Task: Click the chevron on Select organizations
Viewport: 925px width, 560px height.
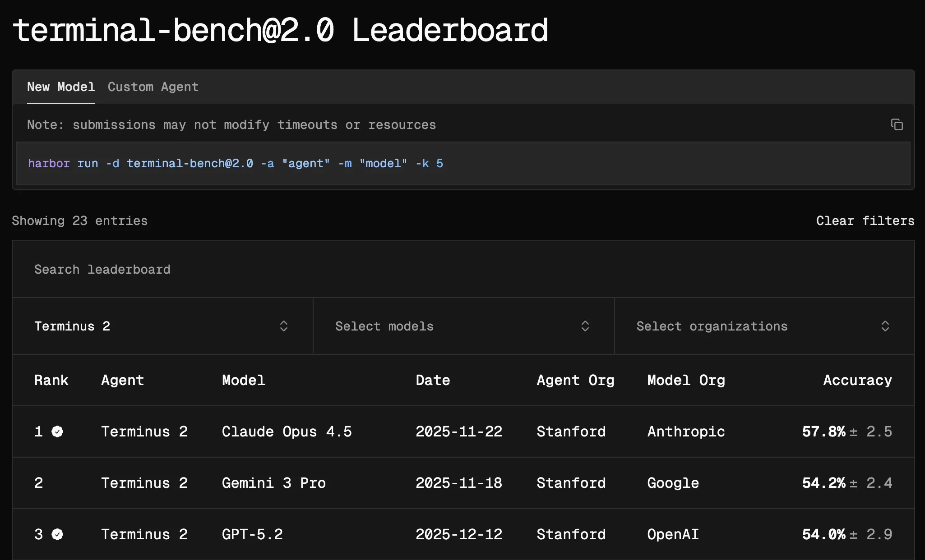Action: (x=885, y=326)
